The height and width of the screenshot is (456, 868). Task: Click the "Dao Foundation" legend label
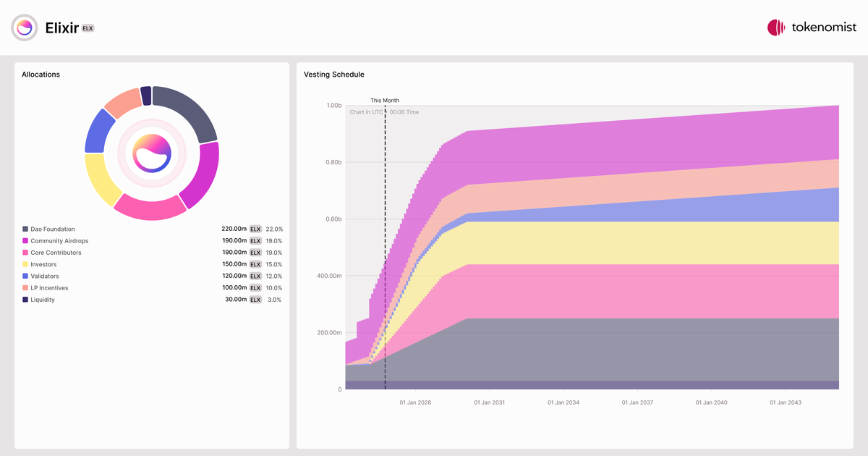point(53,229)
